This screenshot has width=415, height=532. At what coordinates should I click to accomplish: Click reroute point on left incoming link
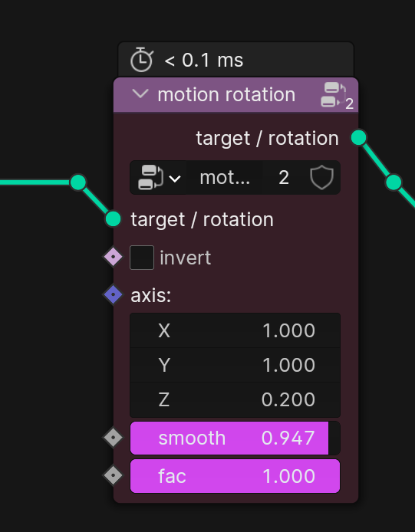point(78,182)
